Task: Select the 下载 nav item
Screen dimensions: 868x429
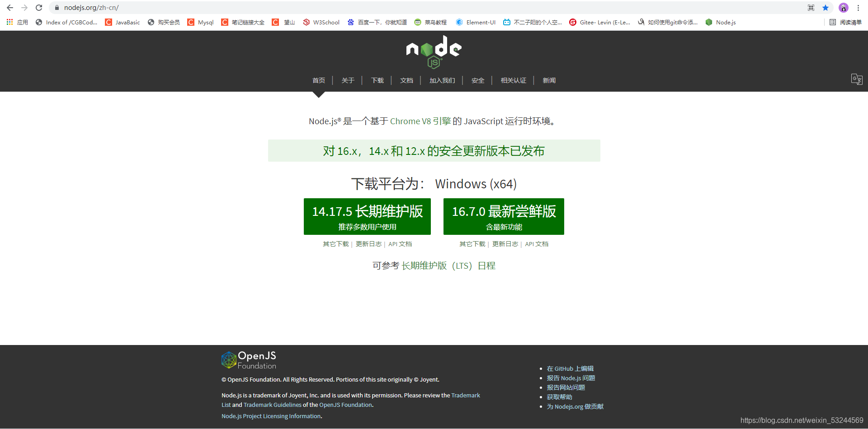Action: point(377,80)
